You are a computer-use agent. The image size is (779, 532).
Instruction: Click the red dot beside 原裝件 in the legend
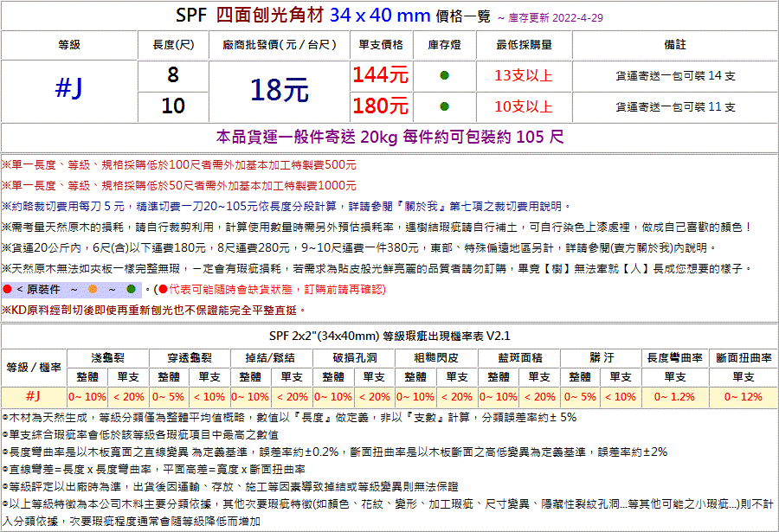point(7,289)
